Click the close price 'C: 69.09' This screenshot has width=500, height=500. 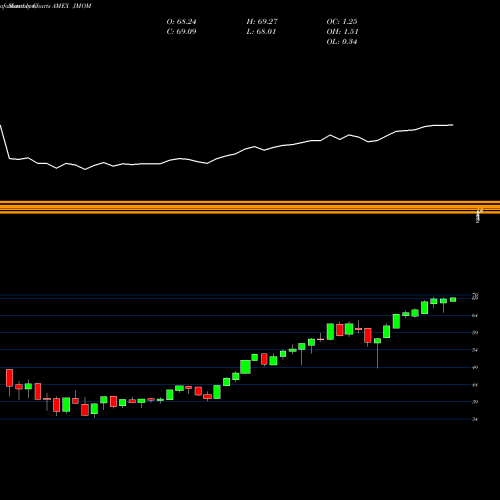[181, 32]
